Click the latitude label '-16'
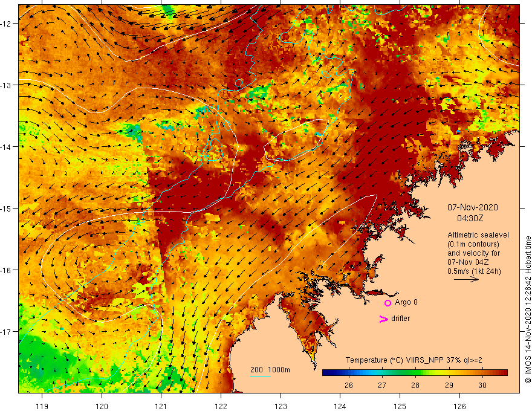532x411 pixels. point(6,270)
